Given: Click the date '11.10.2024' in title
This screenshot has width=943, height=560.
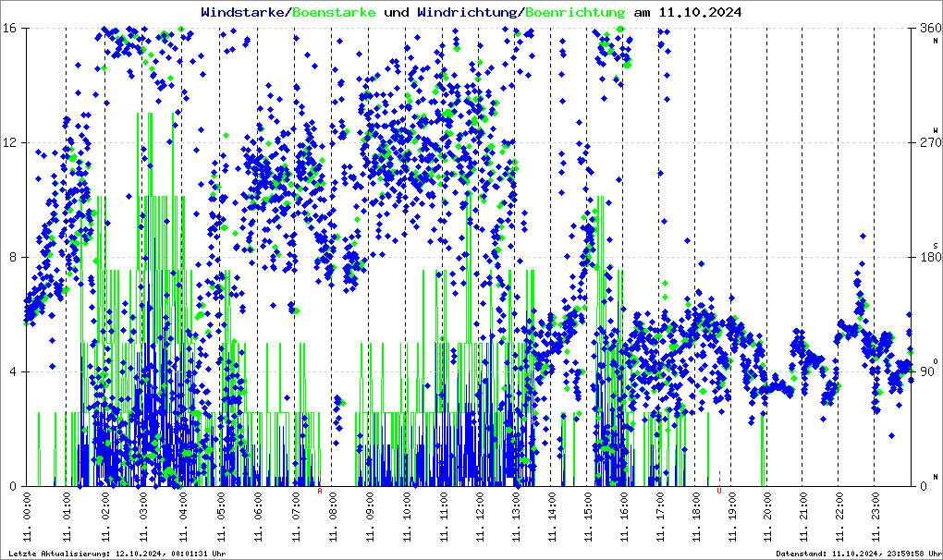Looking at the screenshot, I should pyautogui.click(x=700, y=12).
